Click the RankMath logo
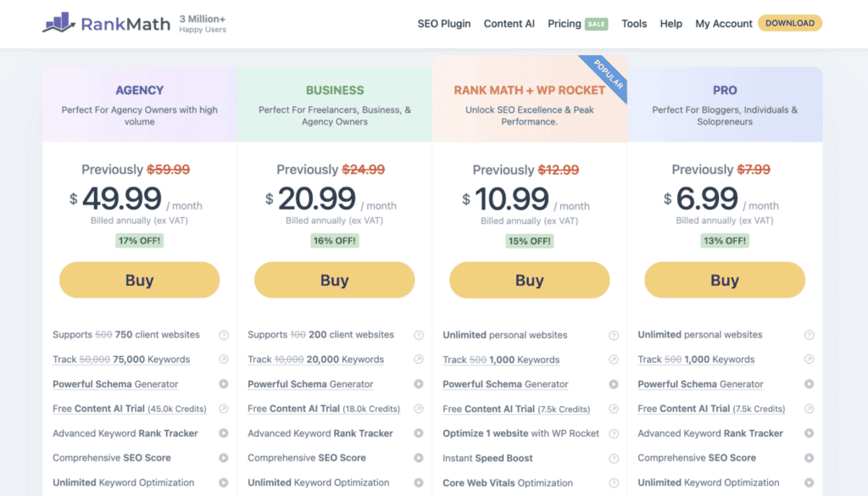Viewport: 868px width, 496px height. tap(106, 23)
